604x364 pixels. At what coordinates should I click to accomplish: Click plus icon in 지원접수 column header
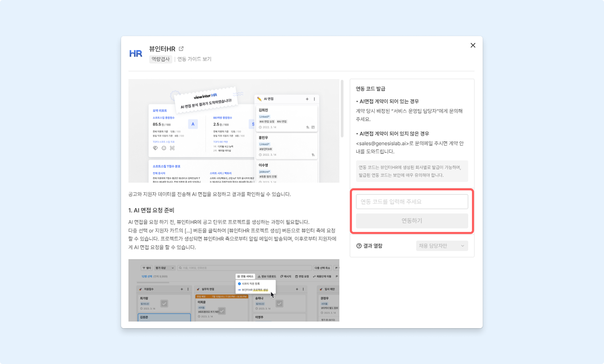click(182, 289)
